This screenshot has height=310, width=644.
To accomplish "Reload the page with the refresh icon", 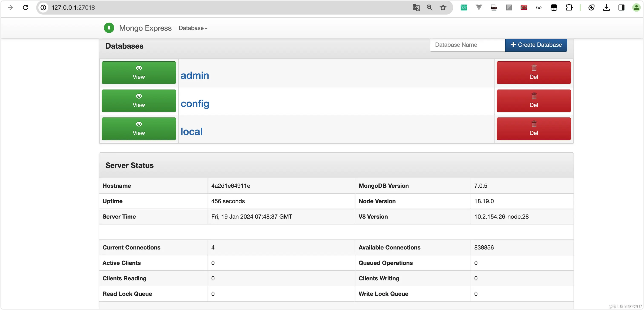I will [26, 7].
